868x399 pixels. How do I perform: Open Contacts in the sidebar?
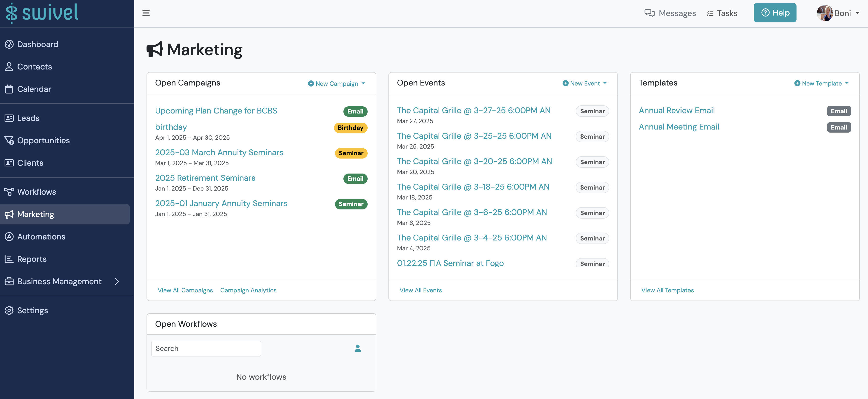pyautogui.click(x=28, y=67)
